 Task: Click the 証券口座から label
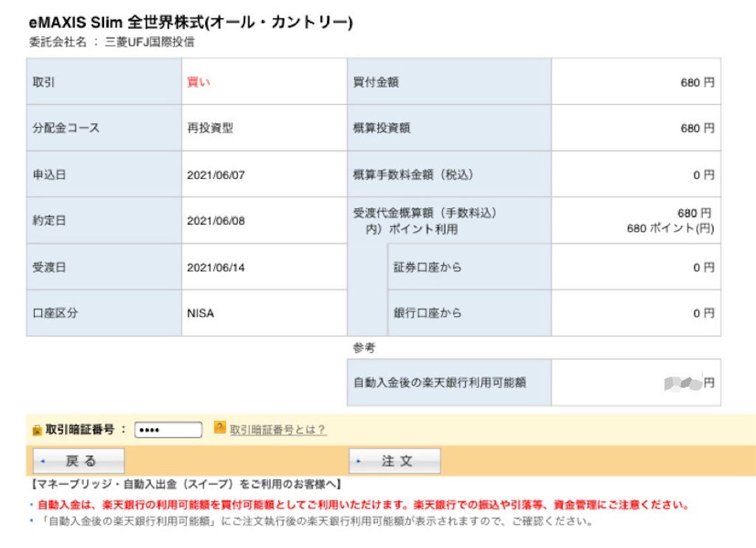(427, 268)
